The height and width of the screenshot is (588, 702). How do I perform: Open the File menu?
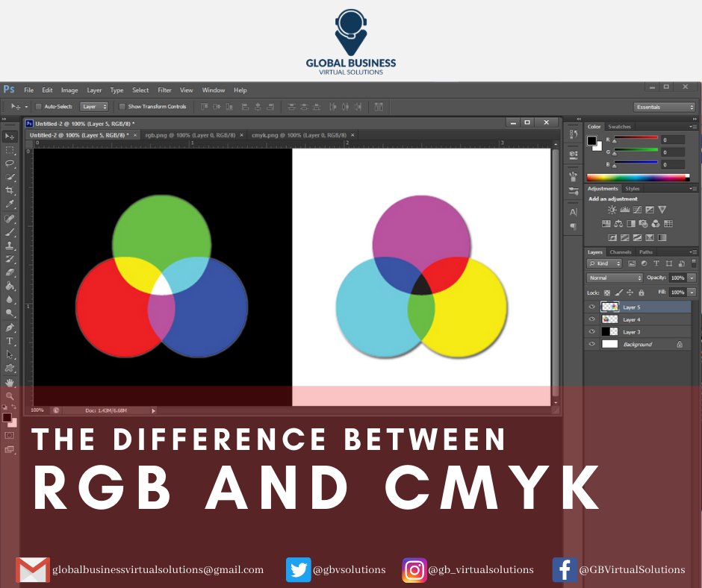point(28,90)
